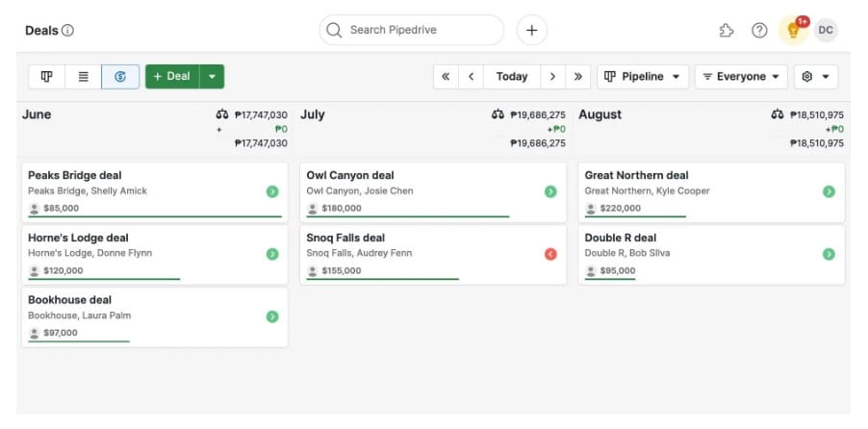Open the Owl Canyon deal card
This screenshot has width=868, height=429.
pyautogui.click(x=433, y=192)
